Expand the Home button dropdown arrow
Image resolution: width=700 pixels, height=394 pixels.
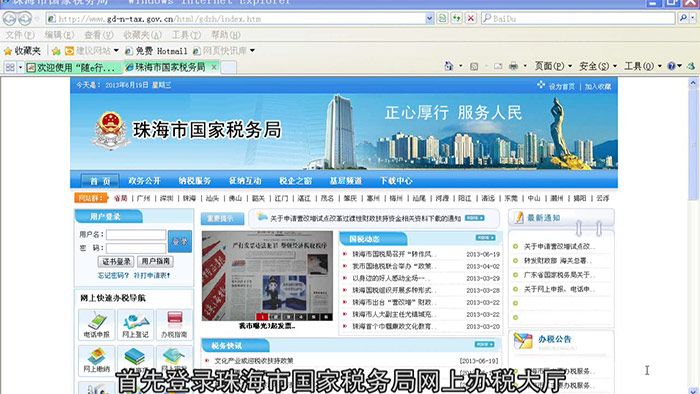(460, 66)
